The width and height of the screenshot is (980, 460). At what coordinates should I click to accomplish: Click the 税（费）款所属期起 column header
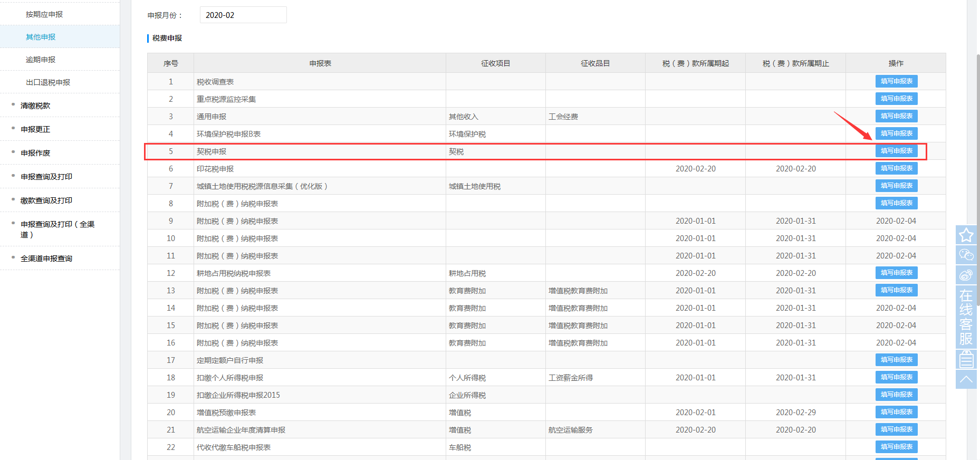(x=695, y=63)
